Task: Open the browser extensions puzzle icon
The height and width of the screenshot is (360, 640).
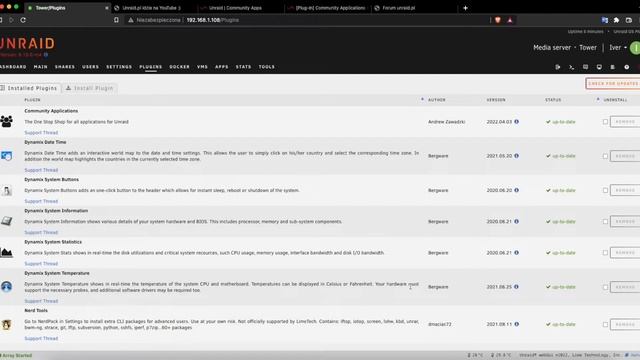Action: [616, 20]
